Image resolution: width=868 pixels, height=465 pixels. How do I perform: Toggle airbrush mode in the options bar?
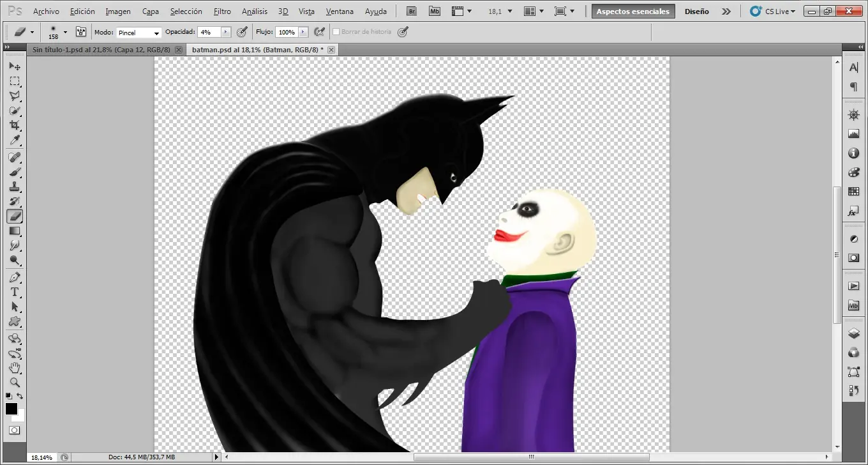402,31
